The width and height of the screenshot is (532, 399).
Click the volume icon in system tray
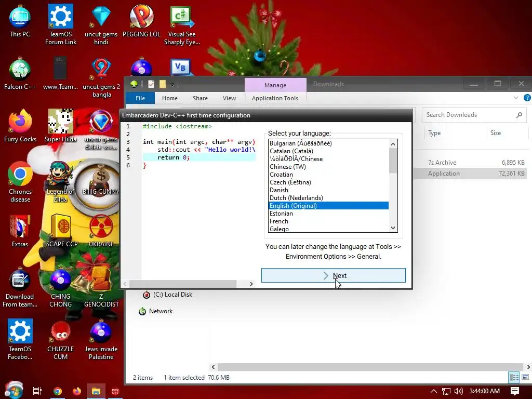pyautogui.click(x=458, y=391)
